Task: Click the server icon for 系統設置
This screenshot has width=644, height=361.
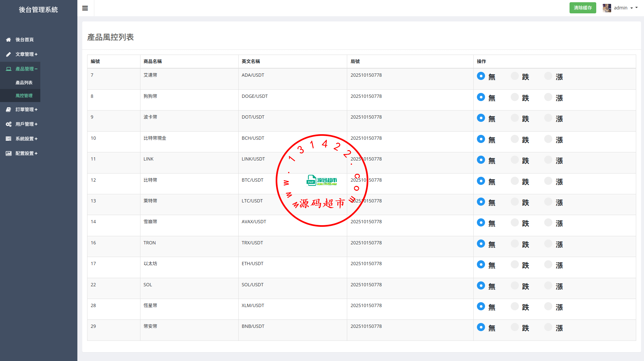Action: pos(8,139)
